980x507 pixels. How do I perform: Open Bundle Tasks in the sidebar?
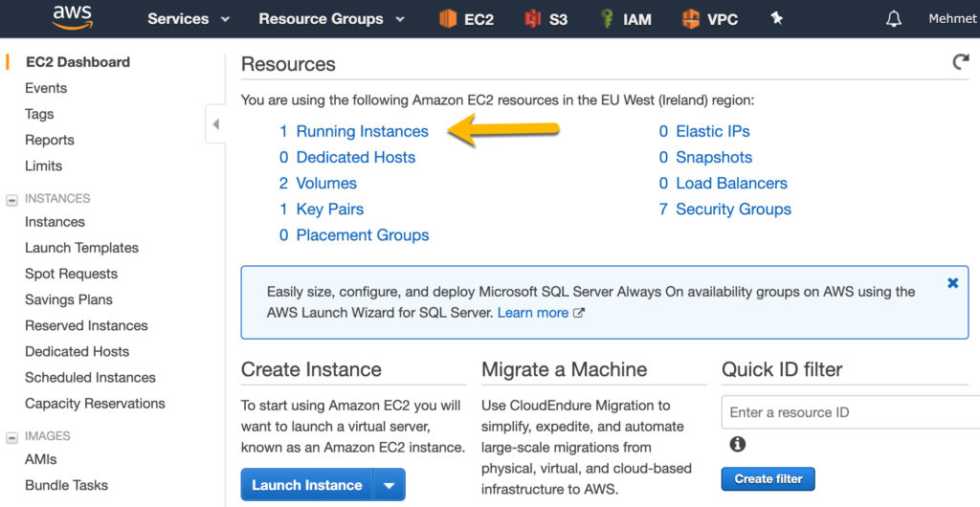(x=66, y=485)
